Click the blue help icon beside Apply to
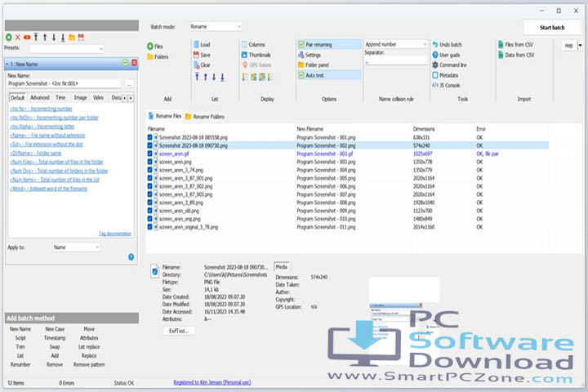 (131, 257)
